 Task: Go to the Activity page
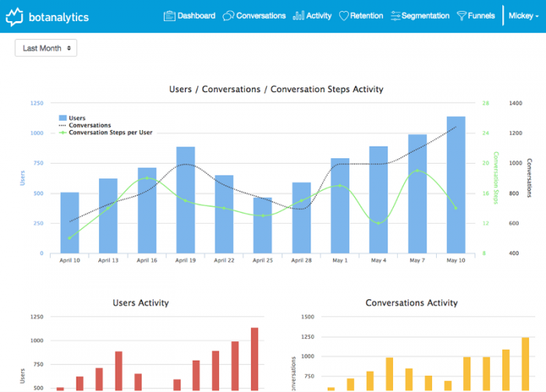[x=312, y=16]
